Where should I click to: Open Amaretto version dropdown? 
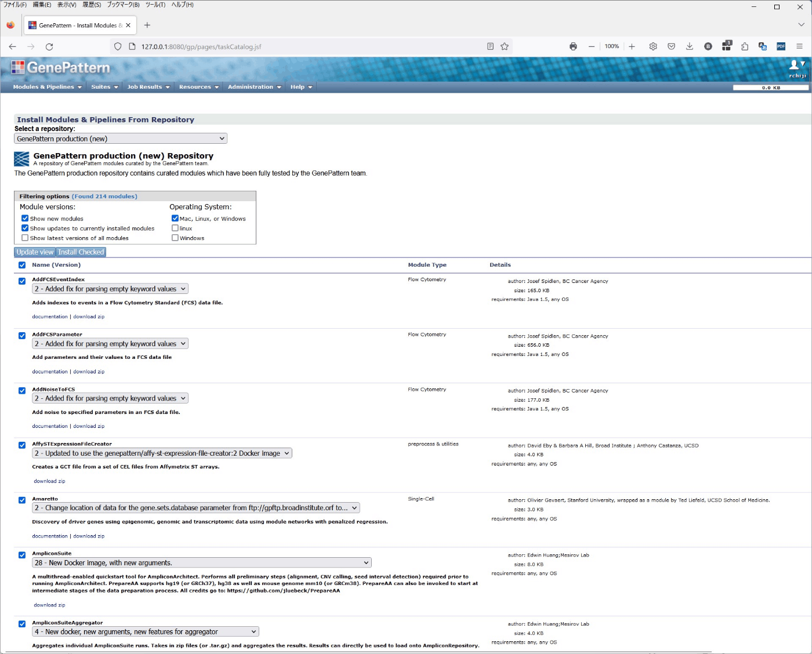coord(196,508)
